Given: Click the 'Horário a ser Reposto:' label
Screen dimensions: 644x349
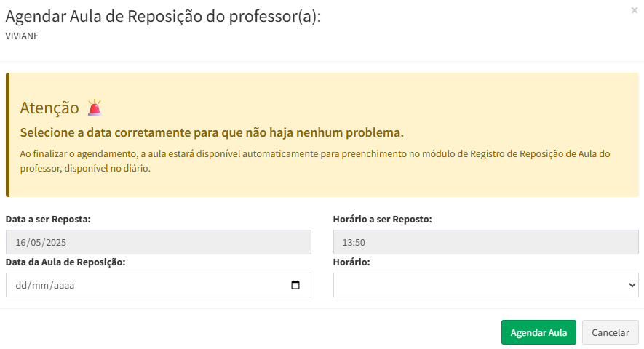Looking at the screenshot, I should pyautogui.click(x=382, y=220).
